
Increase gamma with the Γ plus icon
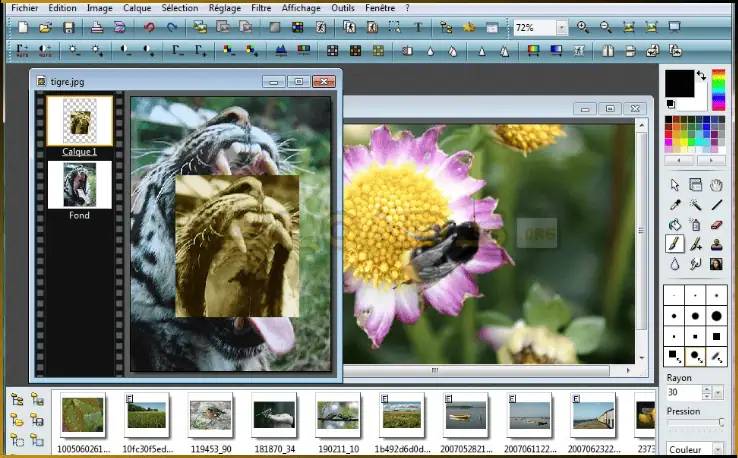(201, 50)
